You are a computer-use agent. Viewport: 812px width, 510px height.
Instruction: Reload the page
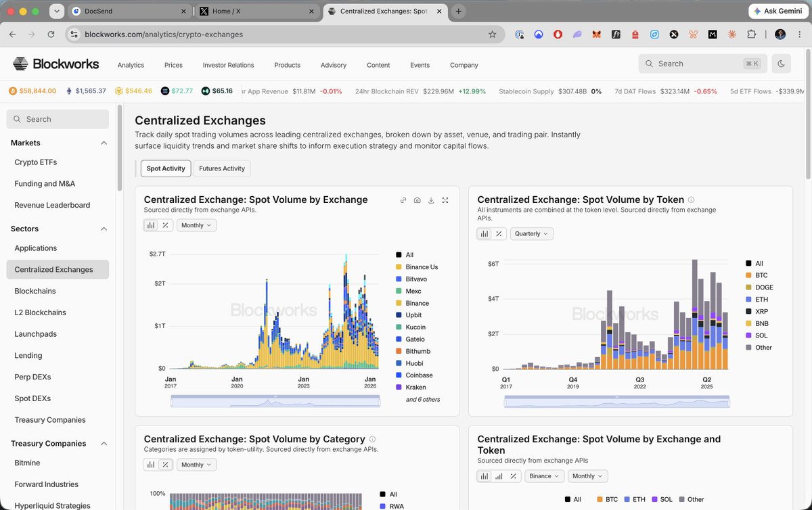51,34
